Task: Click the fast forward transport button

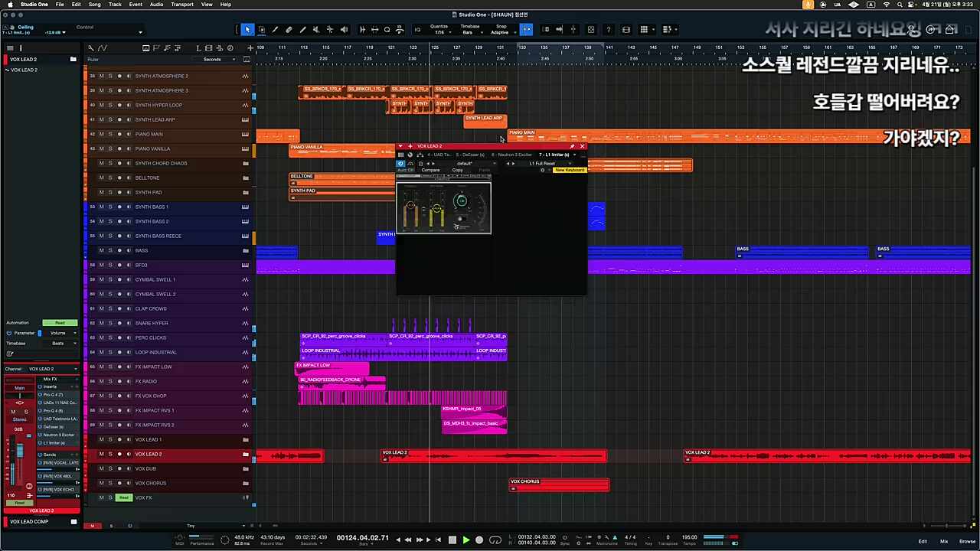Action: point(420,540)
